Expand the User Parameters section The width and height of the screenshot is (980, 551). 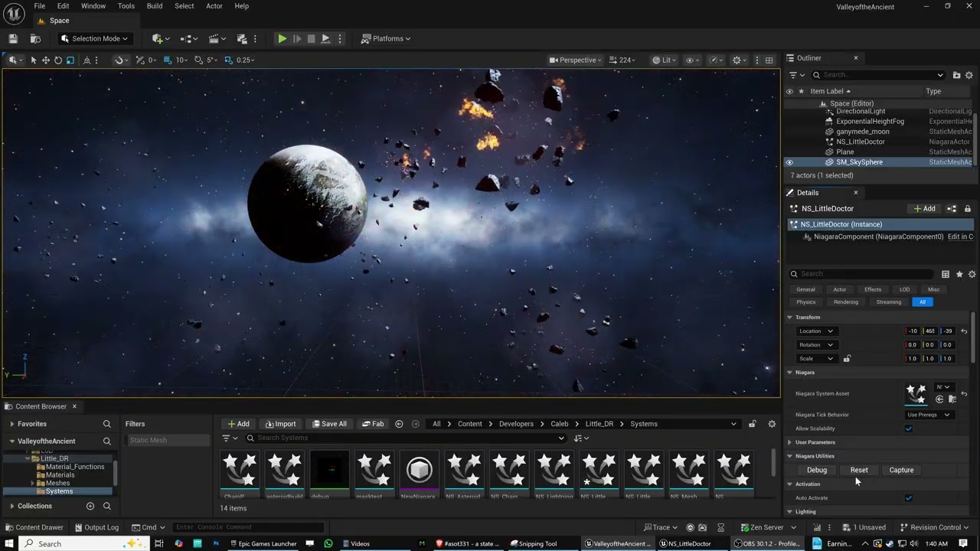(789, 442)
